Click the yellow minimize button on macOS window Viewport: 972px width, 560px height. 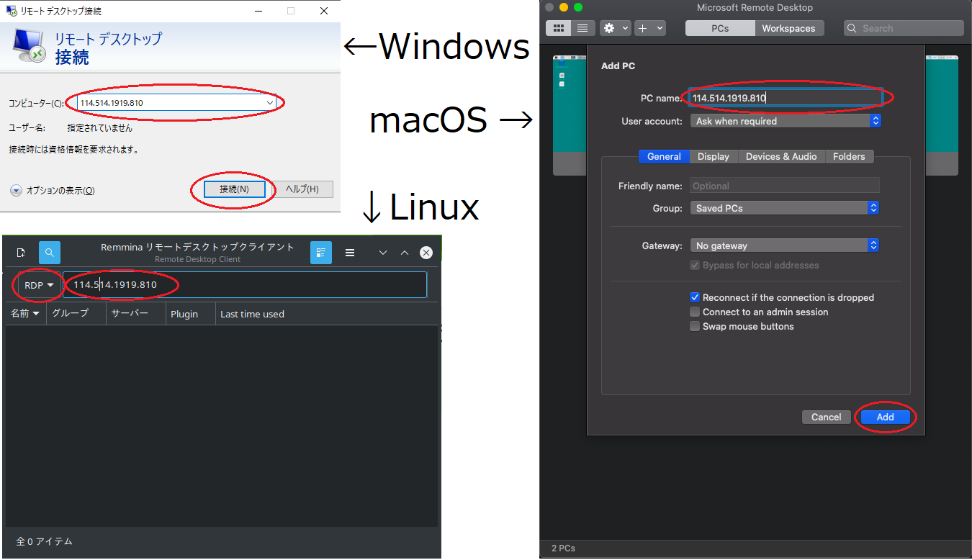pyautogui.click(x=564, y=7)
